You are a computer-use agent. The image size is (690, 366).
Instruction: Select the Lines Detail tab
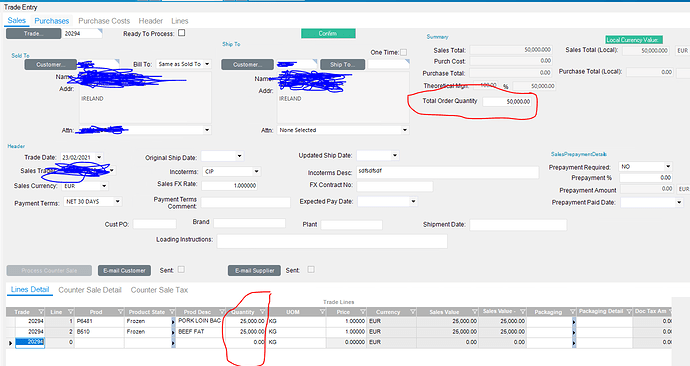[30, 289]
